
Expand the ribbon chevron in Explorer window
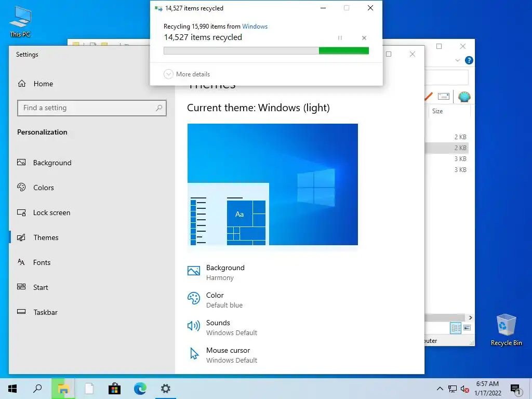[x=457, y=60]
